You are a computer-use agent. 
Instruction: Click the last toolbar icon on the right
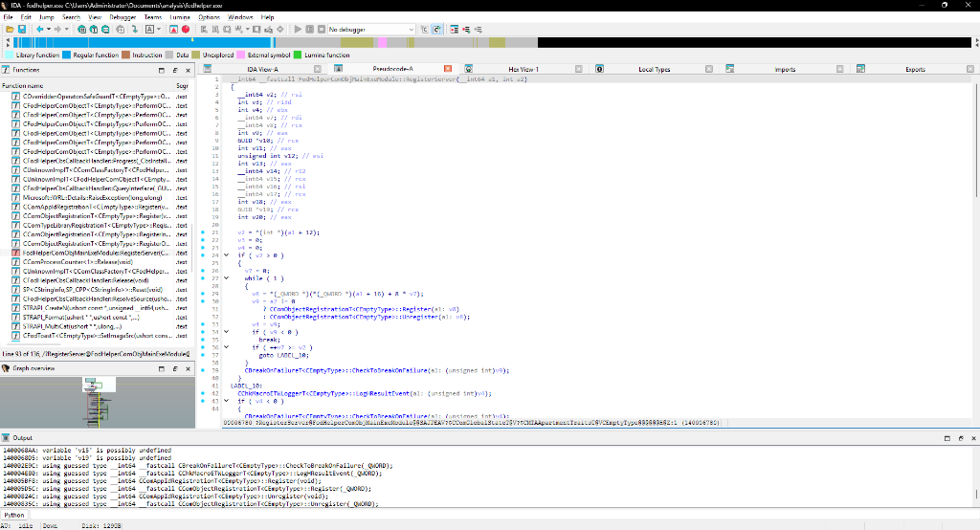tap(479, 30)
